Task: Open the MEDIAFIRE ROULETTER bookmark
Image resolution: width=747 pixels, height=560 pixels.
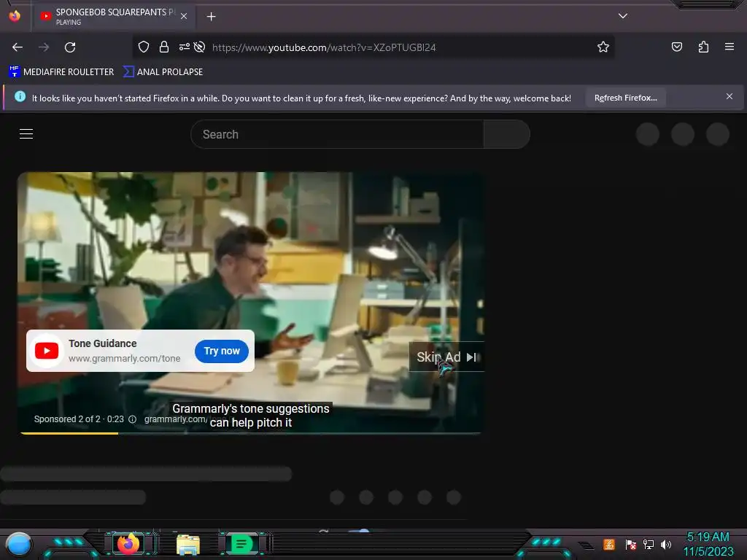Action: (x=61, y=72)
